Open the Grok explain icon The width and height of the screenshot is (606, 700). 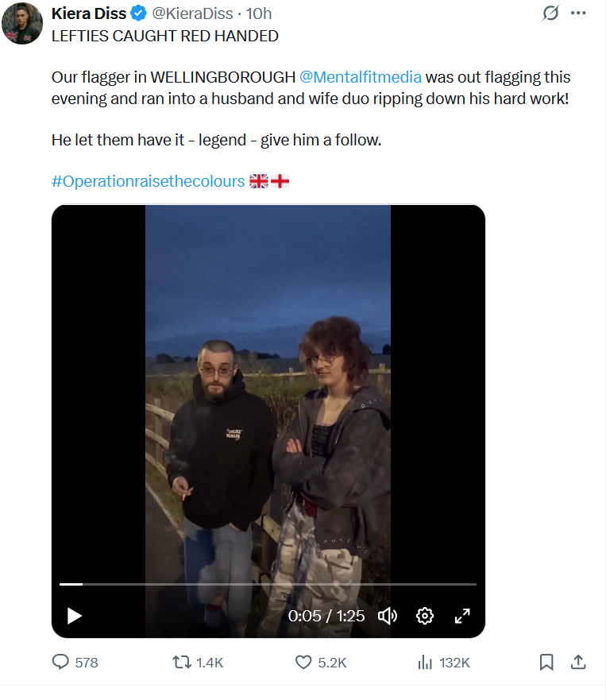pos(550,13)
